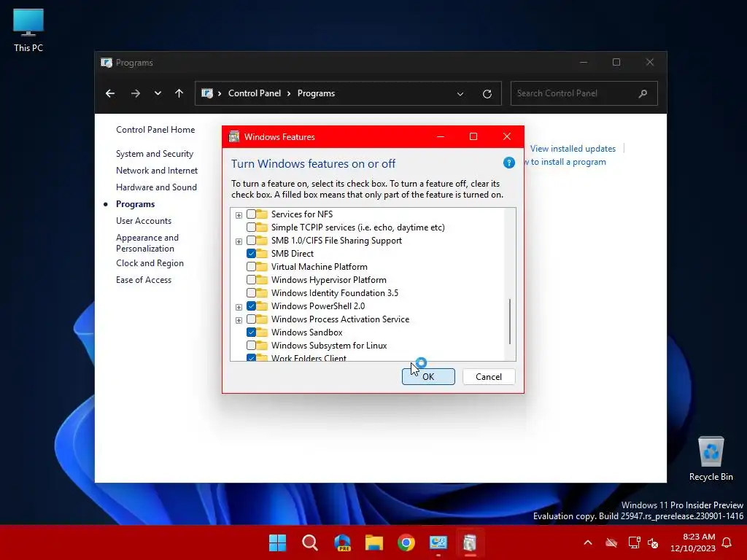Open Network and Internet category
The width and height of the screenshot is (747, 560).
point(157,171)
